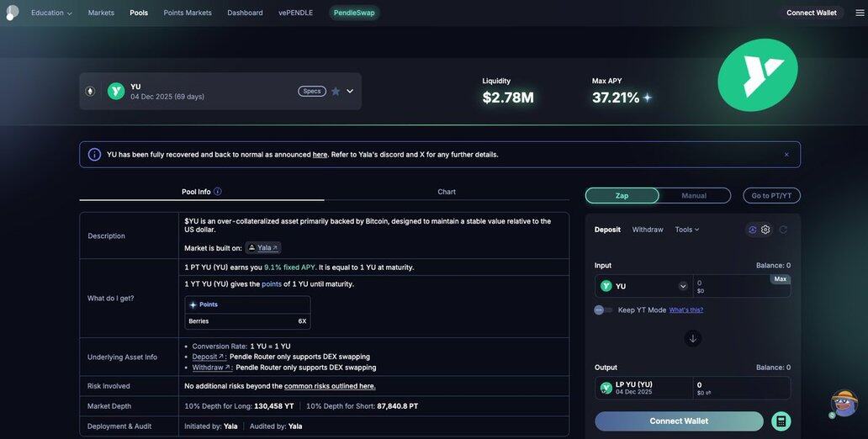The image size is (868, 439).
Task: Click the circular mode icon left of settings gear
Action: 752,230
